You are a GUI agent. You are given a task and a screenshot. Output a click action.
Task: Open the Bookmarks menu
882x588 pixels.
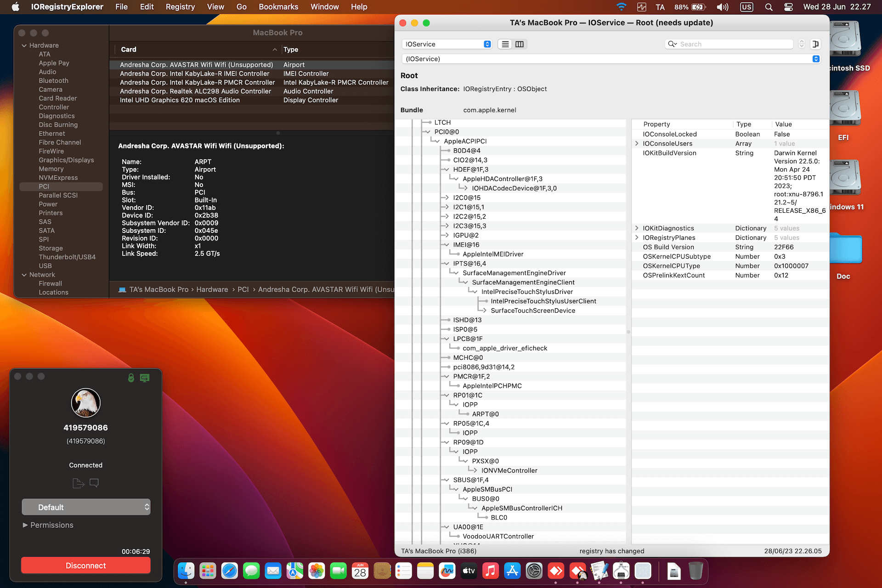click(278, 7)
